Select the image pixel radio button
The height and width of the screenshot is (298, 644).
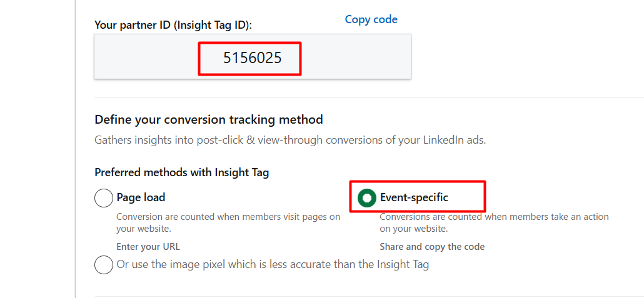(104, 264)
